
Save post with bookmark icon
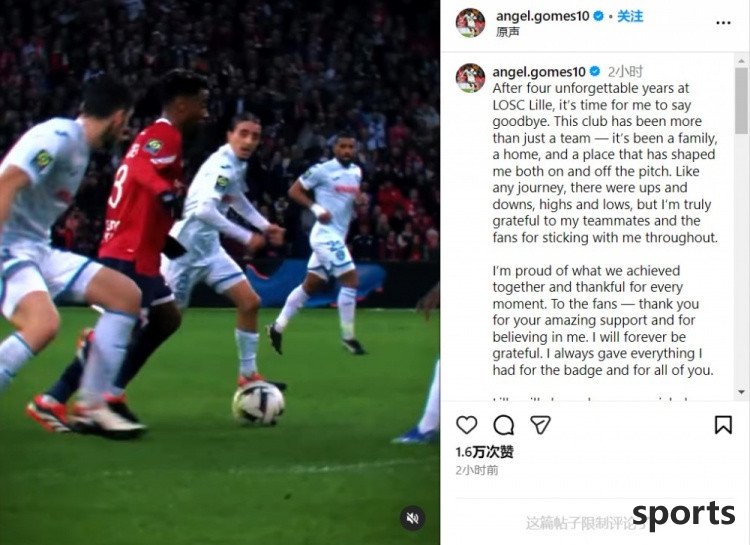[x=723, y=425]
